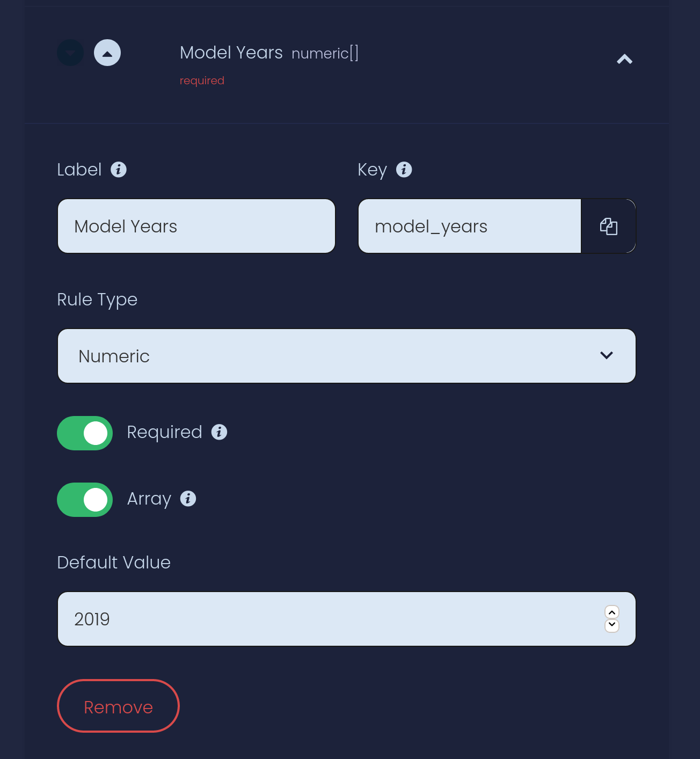
Task: Click the Remove button
Action: point(118,706)
